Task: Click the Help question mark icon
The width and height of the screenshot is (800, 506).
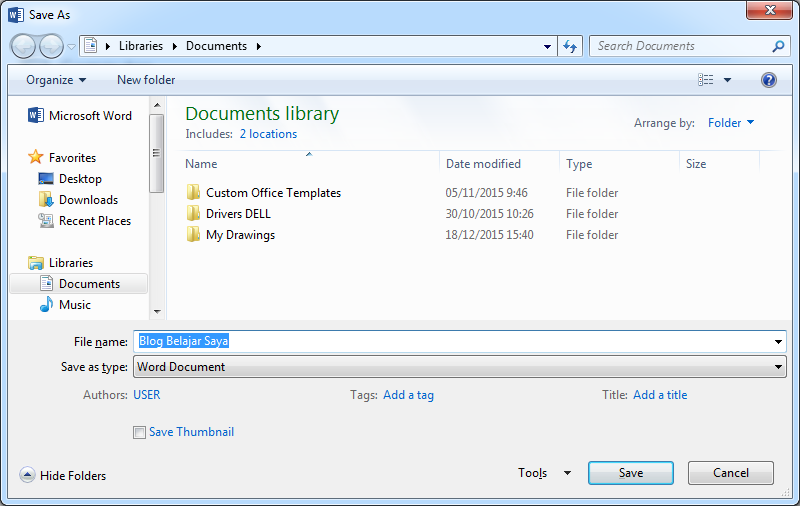Action: click(x=768, y=80)
